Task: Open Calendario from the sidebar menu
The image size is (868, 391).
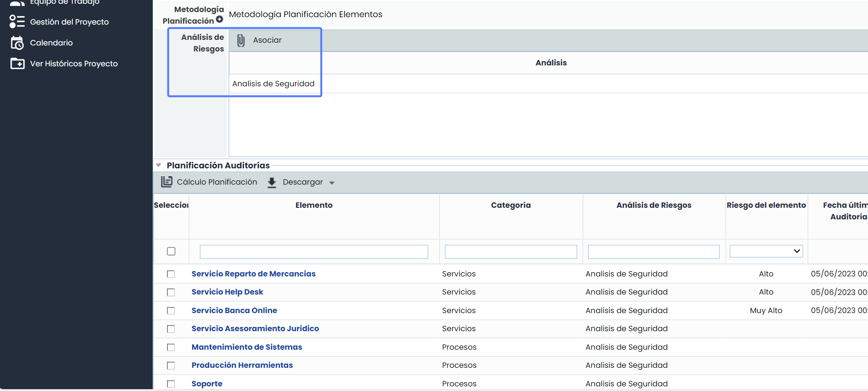Action: pos(51,43)
